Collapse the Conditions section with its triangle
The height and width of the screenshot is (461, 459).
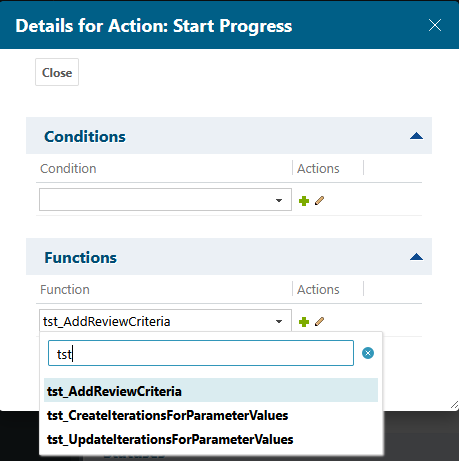(x=416, y=136)
